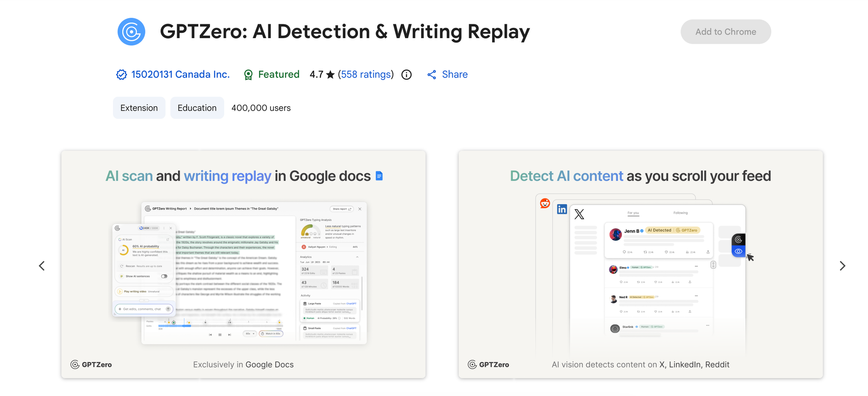Click the star icon beside 4.7
Image resolution: width=868 pixels, height=396 pixels.
331,75
